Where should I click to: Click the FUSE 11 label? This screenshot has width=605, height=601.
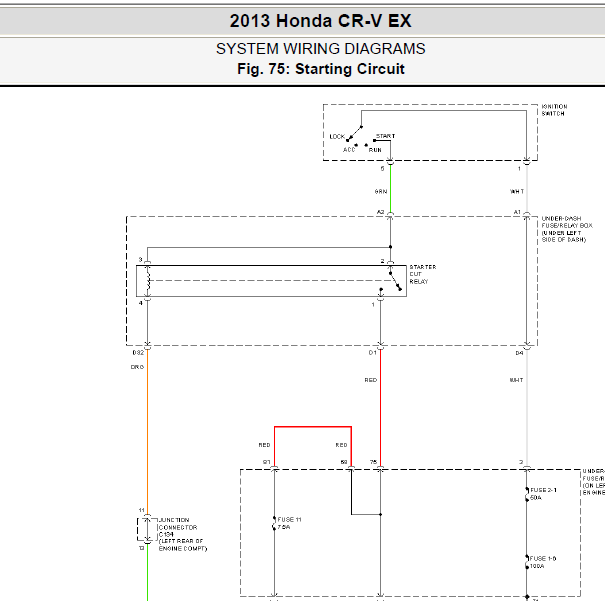pos(289,520)
